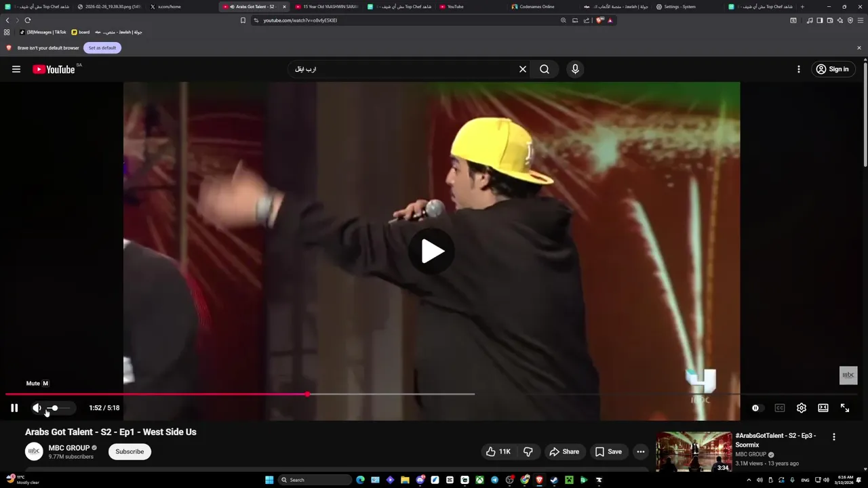Pause the video with the player control

pyautogui.click(x=14, y=408)
